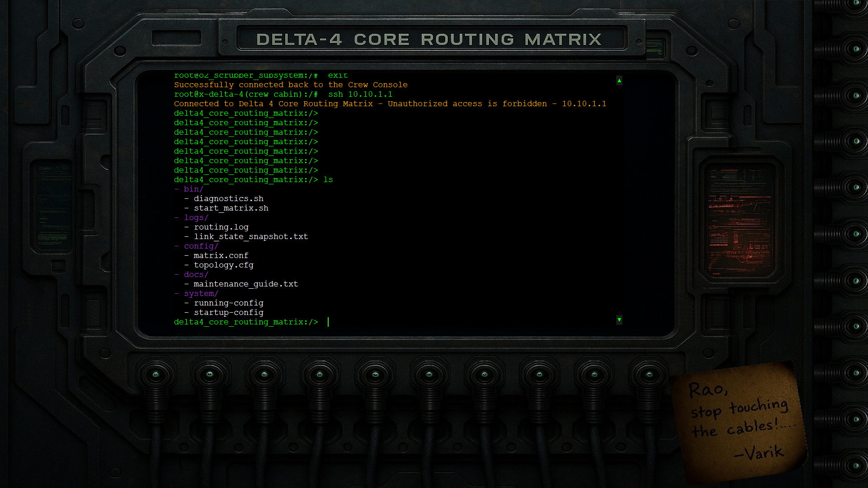The image size is (868, 488).
Task: Click the running-config entry
Action: tap(228, 303)
